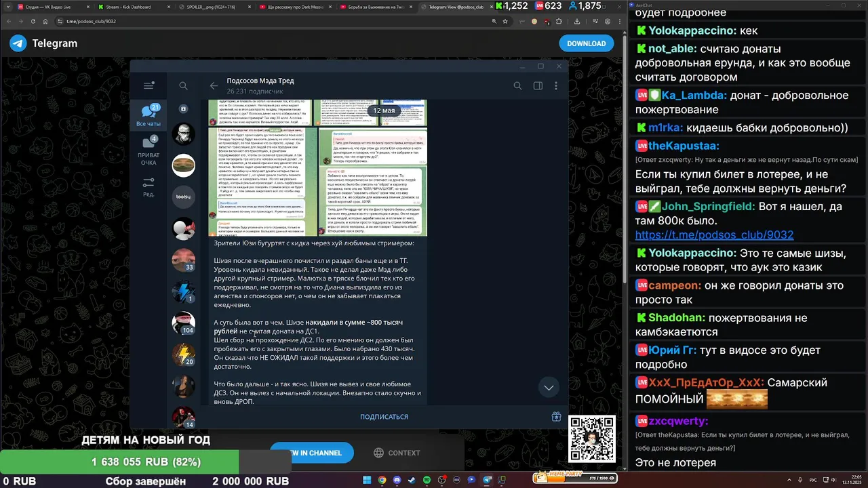Select the 'Все чаты' folder
Image resolution: width=868 pixels, height=488 pixels.
[x=149, y=116]
